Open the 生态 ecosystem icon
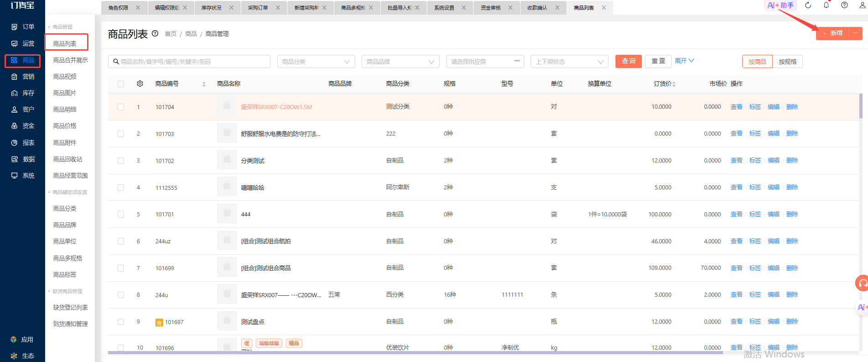The width and height of the screenshot is (868, 362). point(14,356)
